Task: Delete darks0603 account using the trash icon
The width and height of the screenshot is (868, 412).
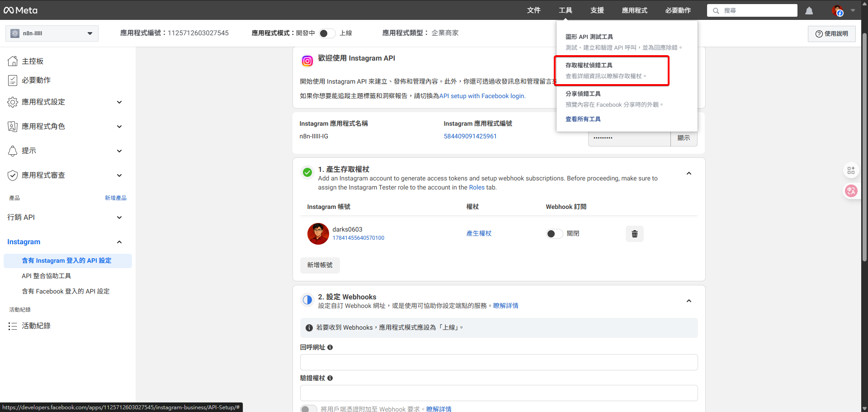Action: point(634,234)
